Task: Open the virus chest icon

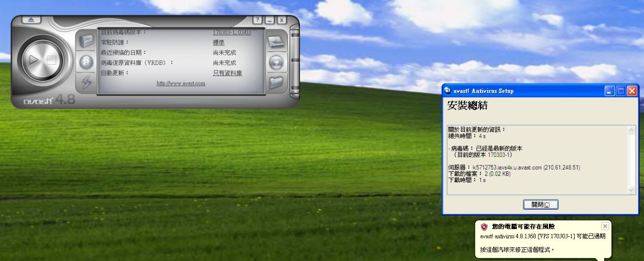Action: coord(86,41)
